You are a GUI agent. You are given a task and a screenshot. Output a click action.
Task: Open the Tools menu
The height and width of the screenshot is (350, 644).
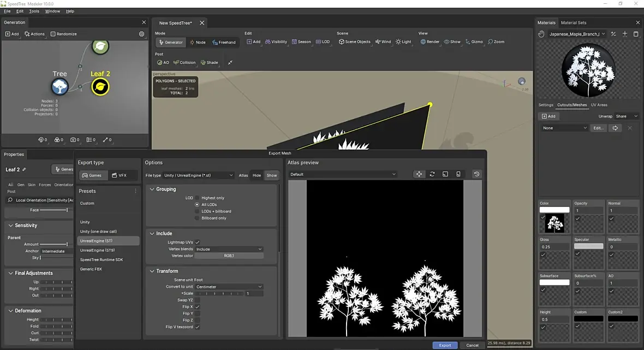click(x=34, y=11)
